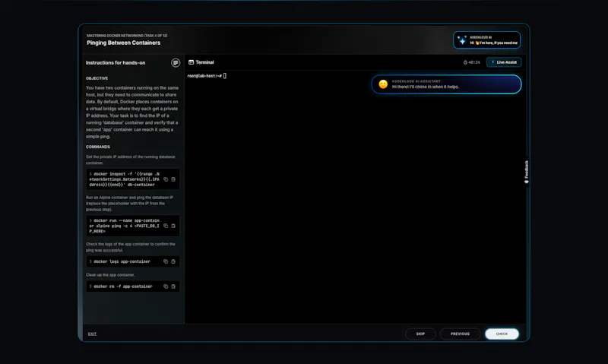This screenshot has height=364, width=608.
Task: Open the Feedback side tab
Action: [x=526, y=172]
